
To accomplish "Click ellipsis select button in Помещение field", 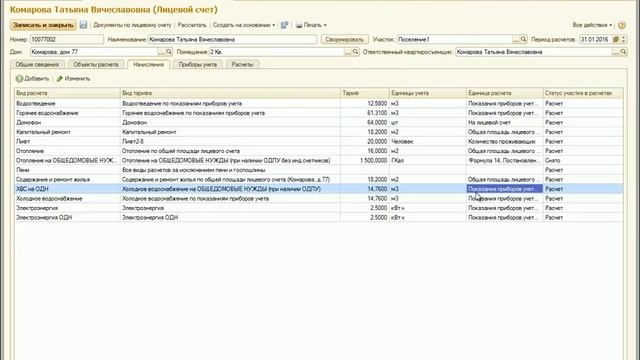I will [x=348, y=52].
